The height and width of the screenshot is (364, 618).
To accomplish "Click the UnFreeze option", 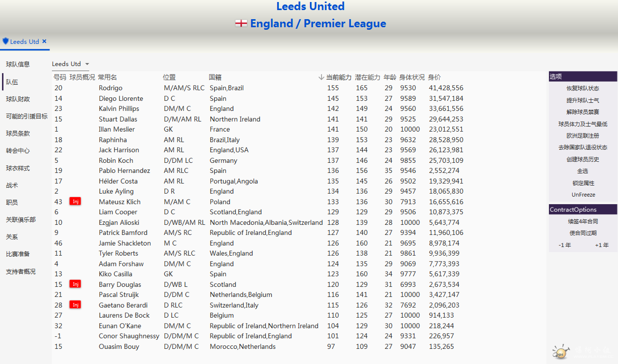I will click(x=583, y=195).
